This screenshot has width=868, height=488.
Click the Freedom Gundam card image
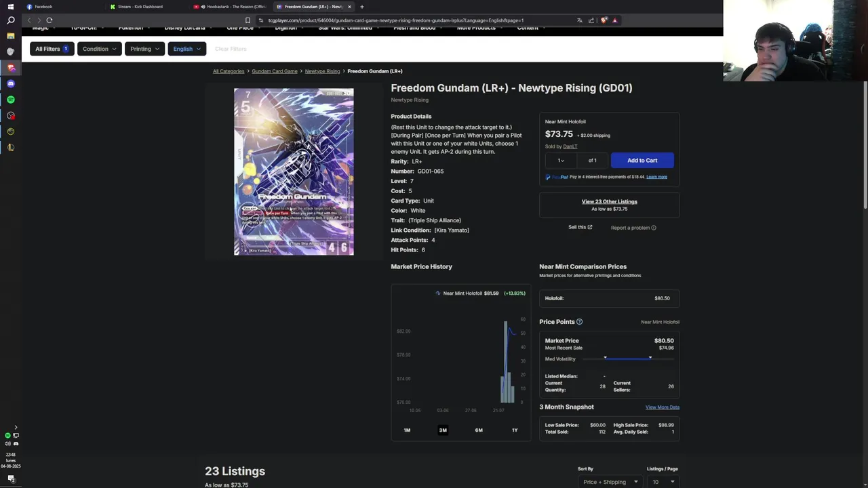click(x=294, y=171)
